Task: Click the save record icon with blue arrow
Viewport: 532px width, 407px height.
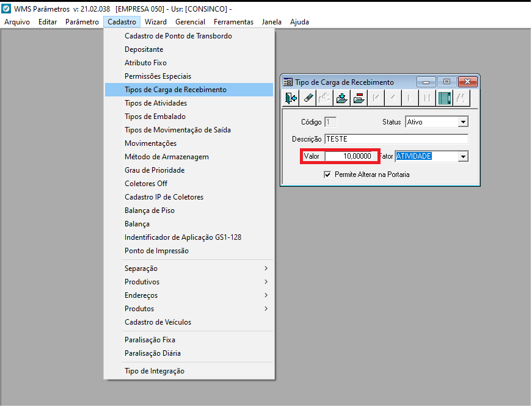Action: coord(342,98)
